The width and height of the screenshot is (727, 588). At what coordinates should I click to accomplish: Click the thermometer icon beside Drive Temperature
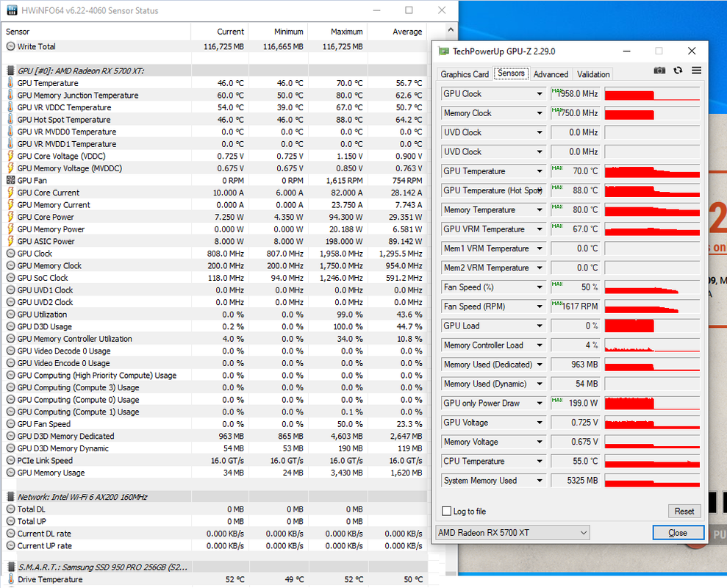[x=11, y=579]
